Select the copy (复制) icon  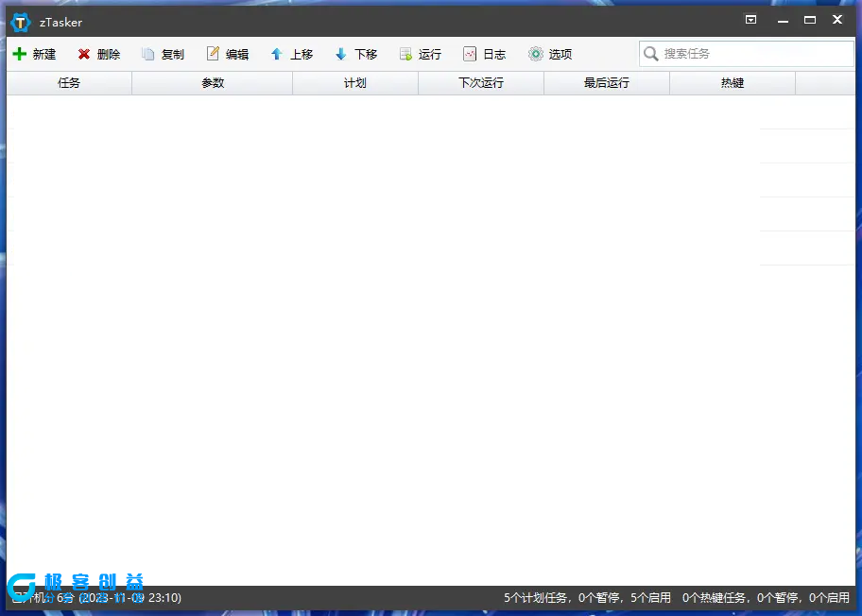pos(147,54)
